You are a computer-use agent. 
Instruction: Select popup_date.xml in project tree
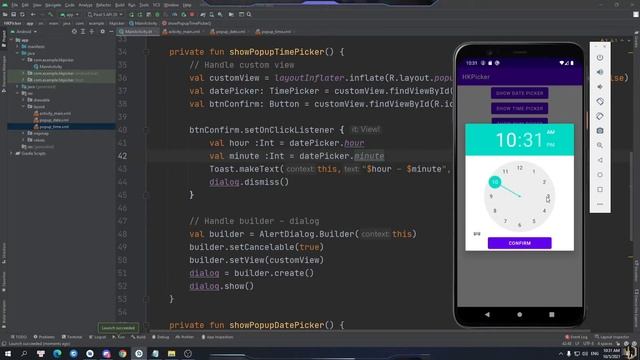click(51, 120)
